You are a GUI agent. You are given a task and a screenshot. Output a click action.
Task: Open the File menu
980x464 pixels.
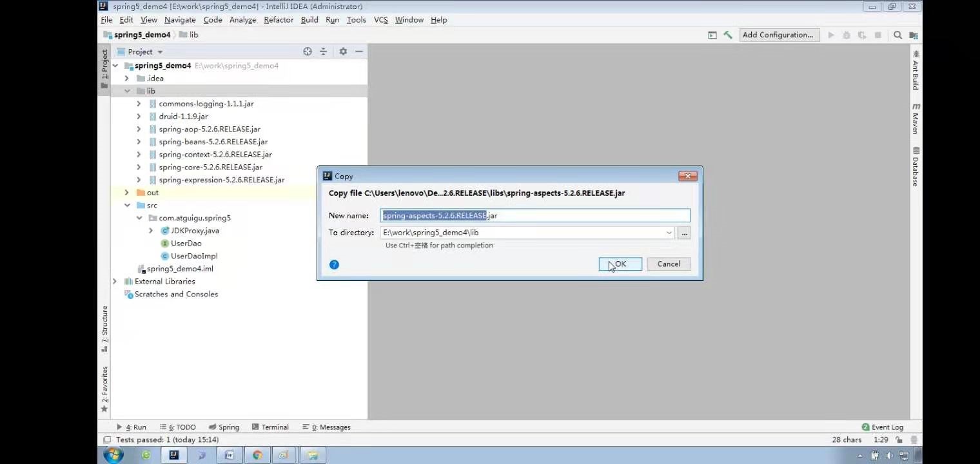pos(106,20)
